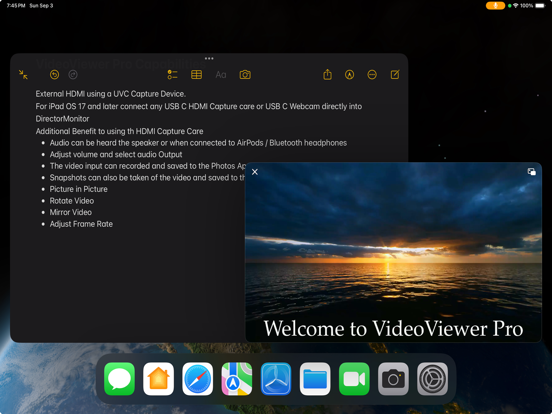Image resolution: width=552 pixels, height=414 pixels.
Task: Tap the "Adjust Frame Rate" bullet
Action: [x=81, y=224]
